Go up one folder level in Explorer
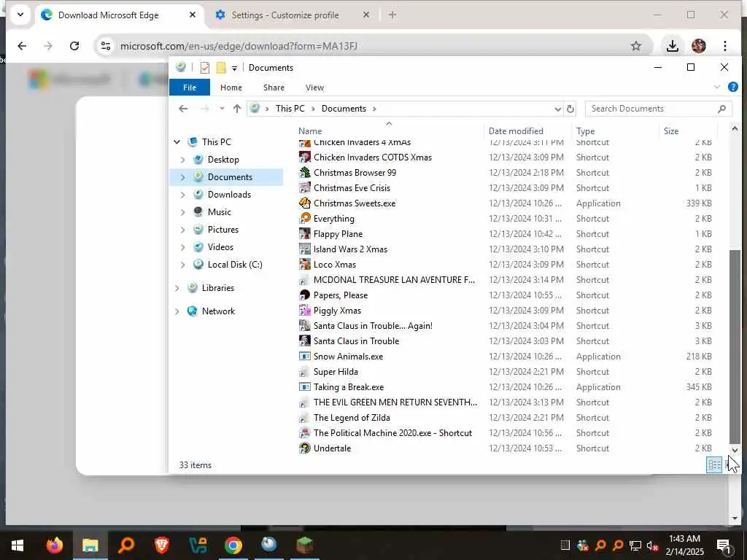This screenshot has width=747, height=560. coord(237,109)
